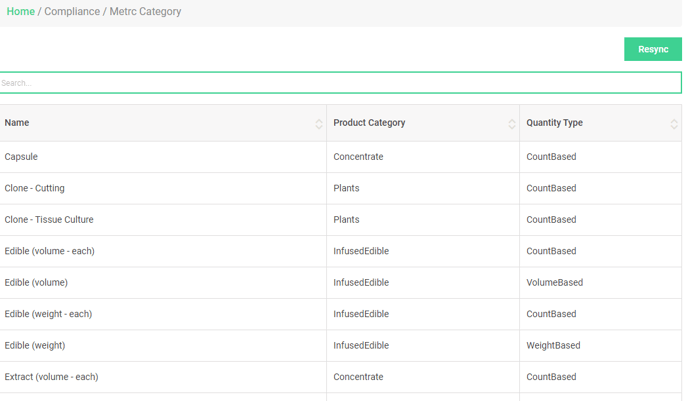Image resolution: width=688 pixels, height=401 pixels.
Task: Go to Home breadcrumb link
Action: tap(21, 11)
